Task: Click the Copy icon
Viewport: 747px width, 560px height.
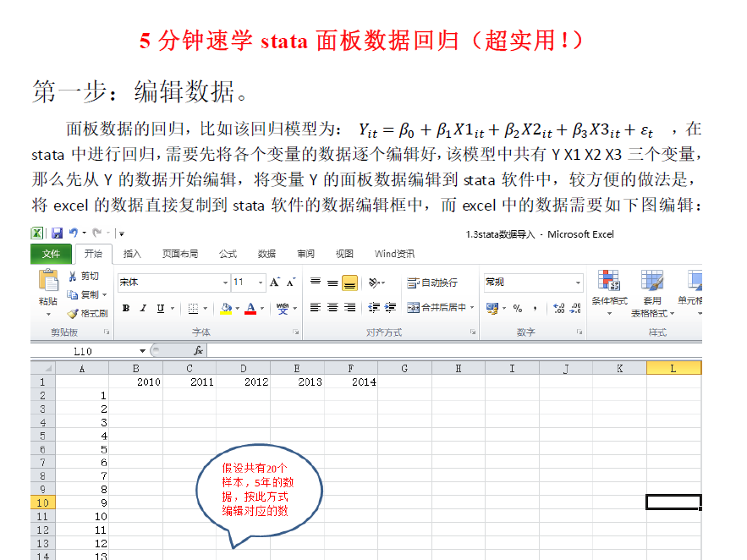Action: coord(73,294)
